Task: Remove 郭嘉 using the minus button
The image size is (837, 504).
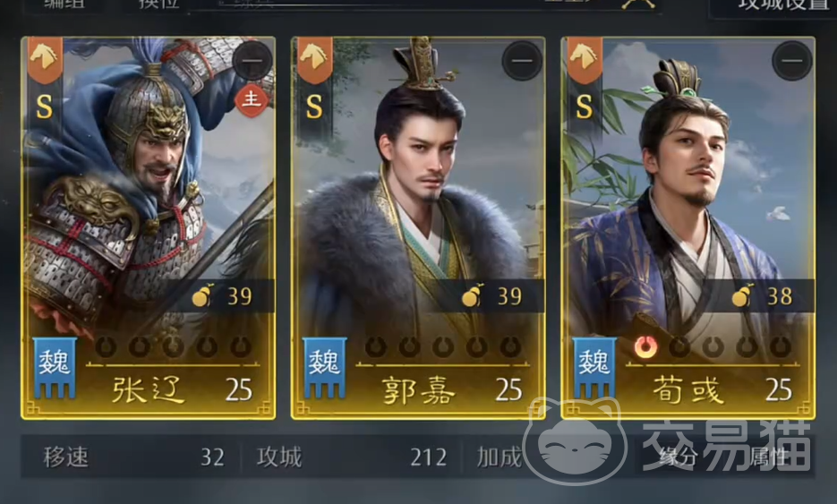Action: pyautogui.click(x=522, y=60)
